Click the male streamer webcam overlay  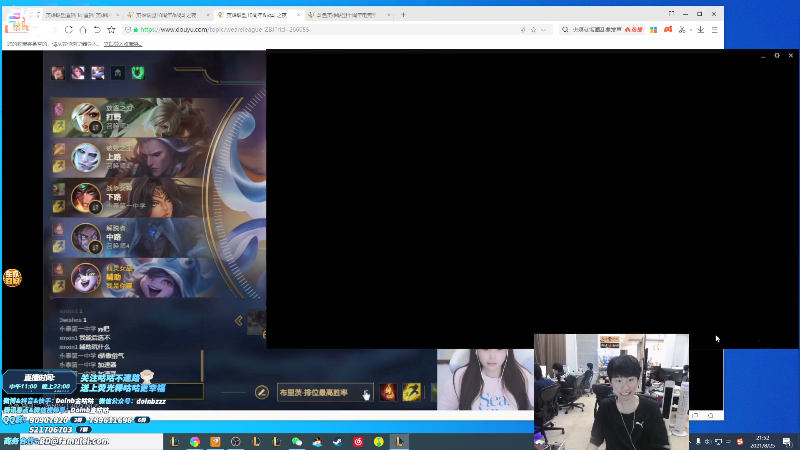[x=611, y=392]
